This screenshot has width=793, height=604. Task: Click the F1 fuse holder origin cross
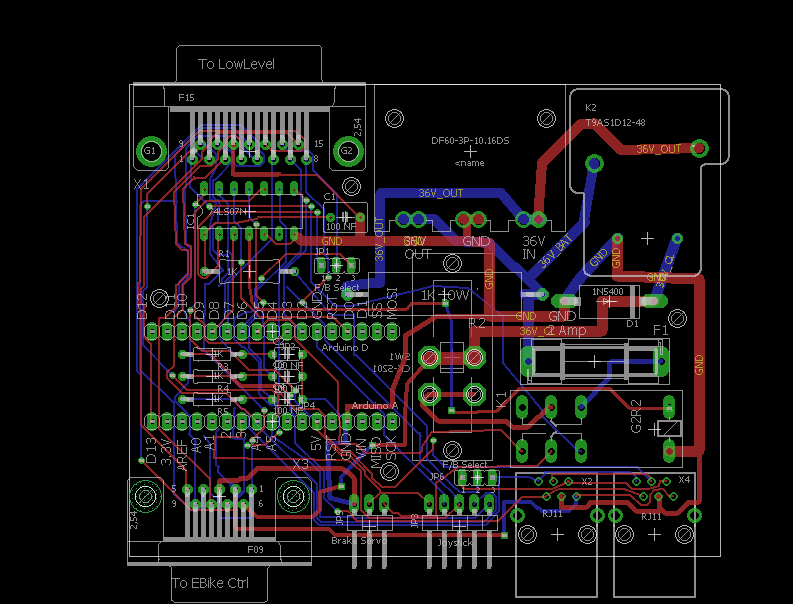595,361
